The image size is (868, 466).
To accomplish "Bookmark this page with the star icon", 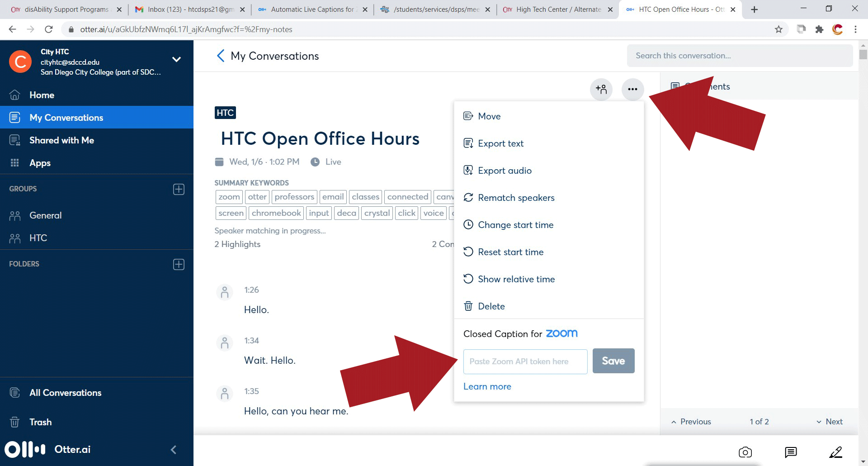I will (778, 29).
